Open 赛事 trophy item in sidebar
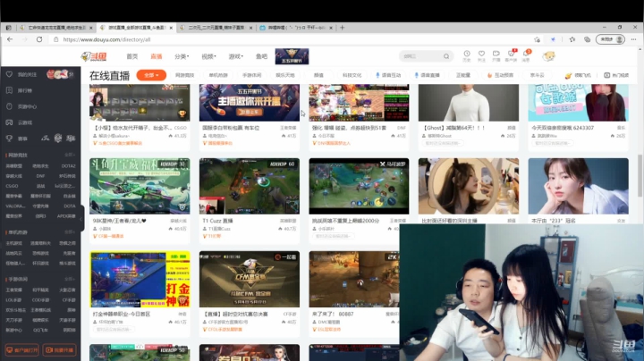The width and height of the screenshot is (644, 361). (17, 139)
